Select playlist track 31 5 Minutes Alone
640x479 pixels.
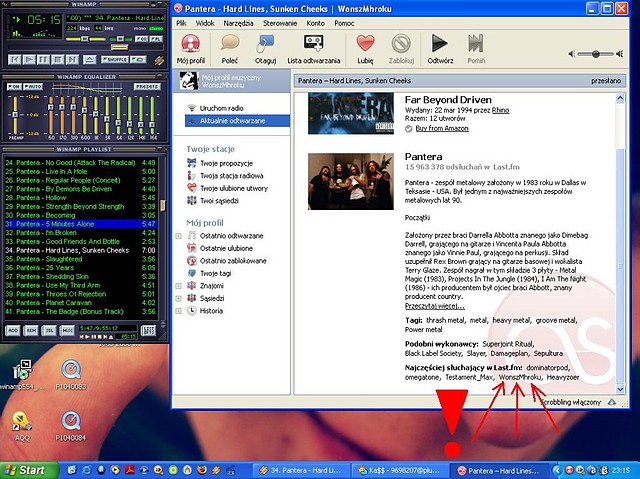[x=80, y=224]
